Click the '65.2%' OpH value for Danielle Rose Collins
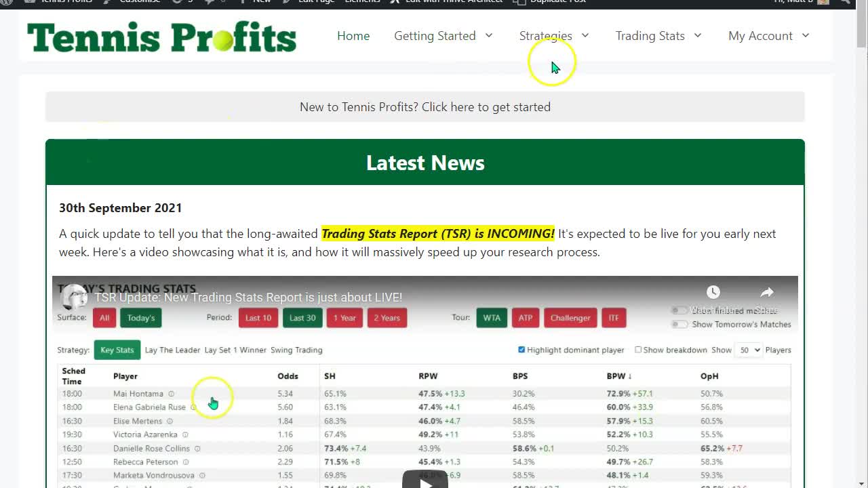This screenshot has height=488, width=868. tap(713, 448)
